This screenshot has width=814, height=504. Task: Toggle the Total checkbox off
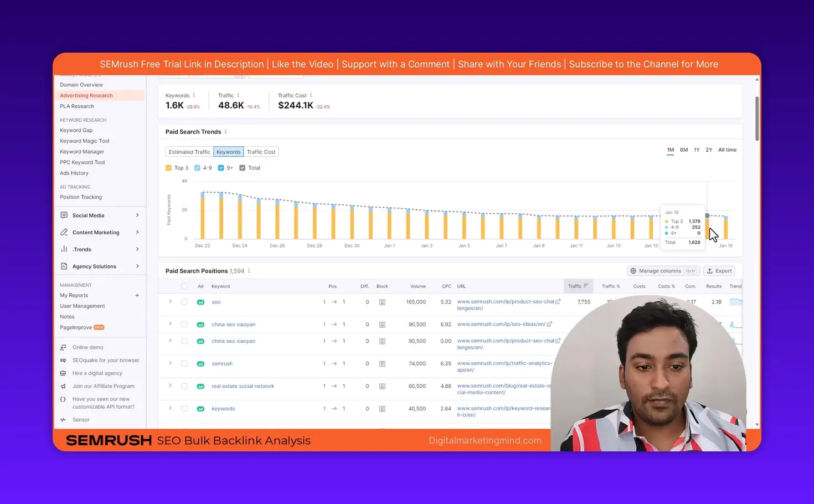[242, 167]
